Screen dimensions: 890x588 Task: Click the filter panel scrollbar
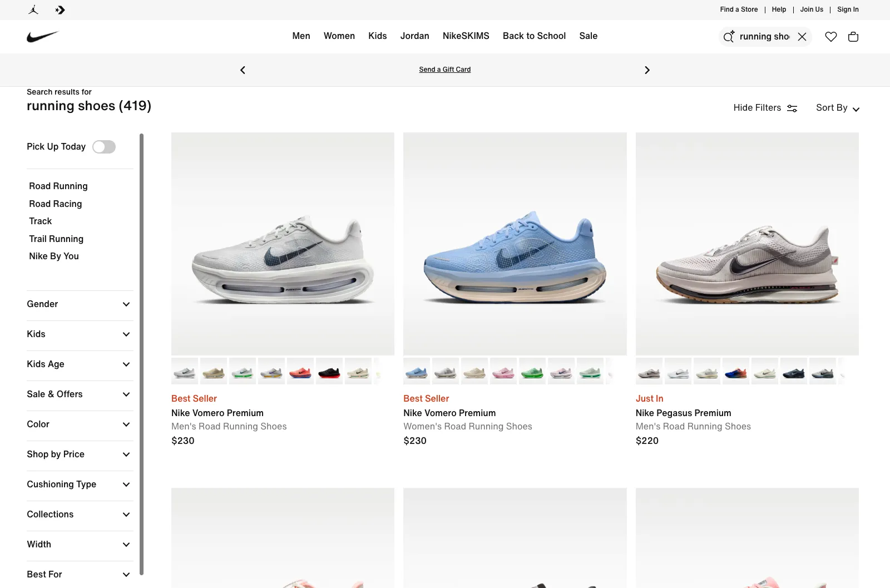pos(141,354)
